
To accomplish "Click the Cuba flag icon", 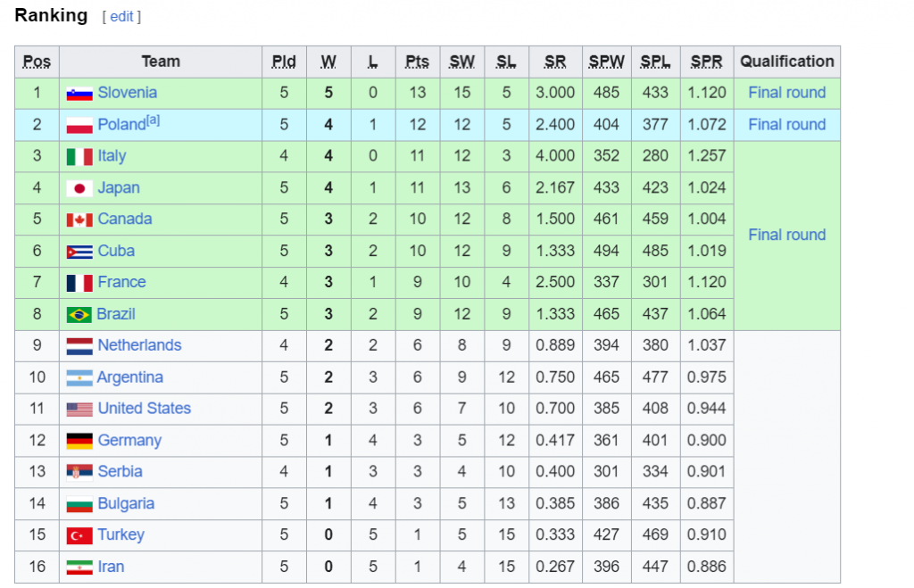I will coord(79,252).
